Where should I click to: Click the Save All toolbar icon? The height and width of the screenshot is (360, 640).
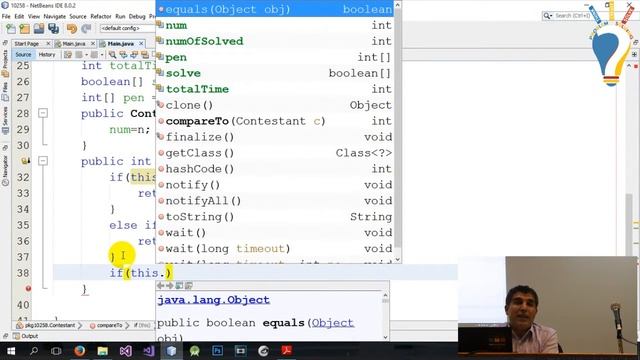coord(53,29)
